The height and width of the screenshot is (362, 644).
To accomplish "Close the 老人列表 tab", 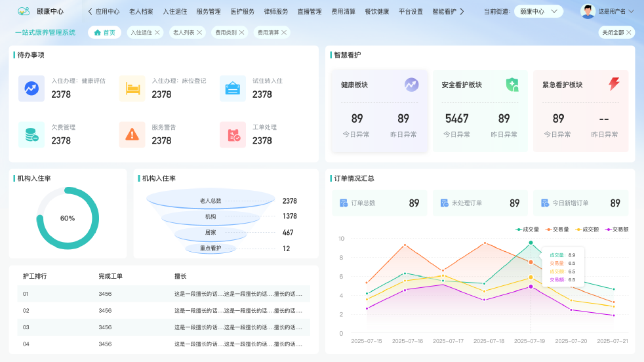I will [x=199, y=32].
